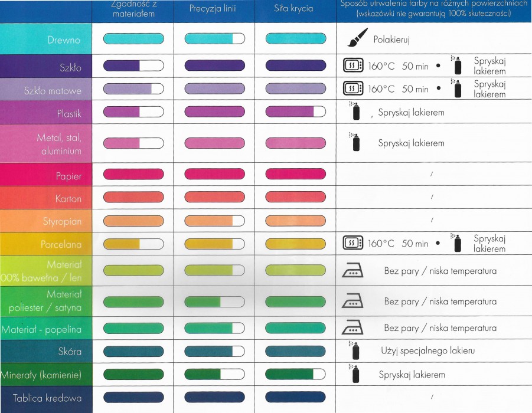This screenshot has height=413, width=532.
Task: Click the Papier row label
Action: [68, 176]
